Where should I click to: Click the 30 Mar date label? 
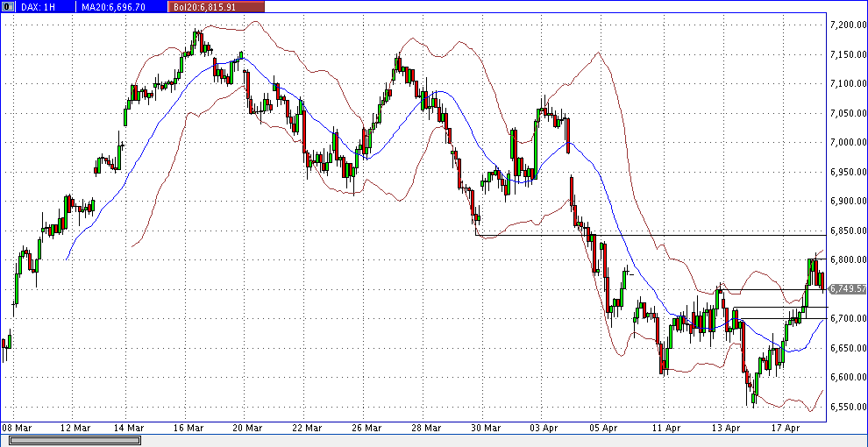(485, 428)
